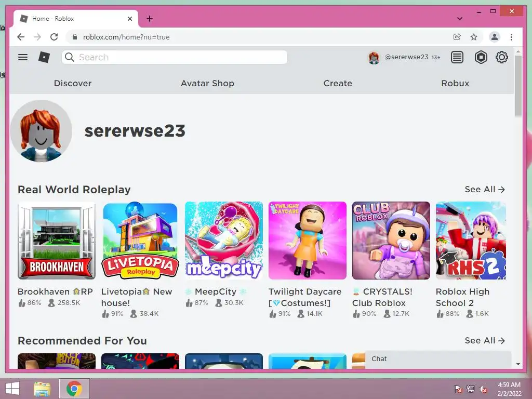Open the Real World Roleplay heading
This screenshot has width=532, height=399.
(x=74, y=189)
